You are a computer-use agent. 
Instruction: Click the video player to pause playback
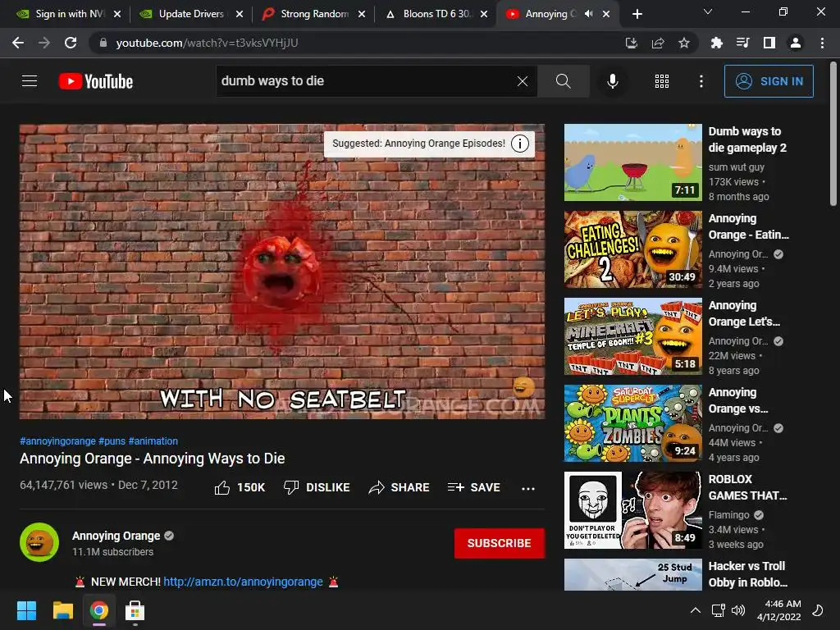282,271
